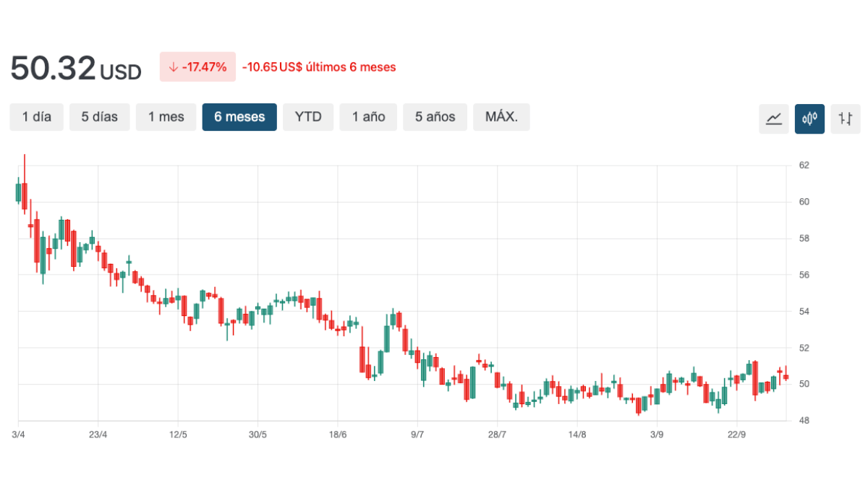Click the 50.32 USD price
The width and height of the screenshot is (868, 488).
click(75, 69)
